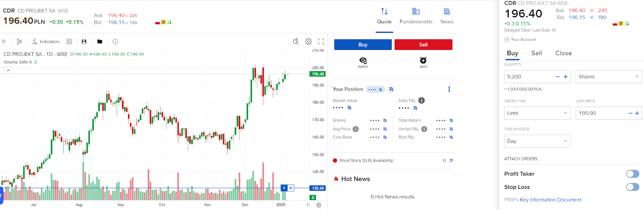Switch the chart to fullscreen mode
644x210 pixels.
tap(321, 41)
